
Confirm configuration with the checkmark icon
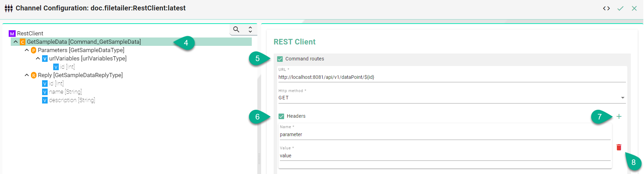tap(620, 8)
